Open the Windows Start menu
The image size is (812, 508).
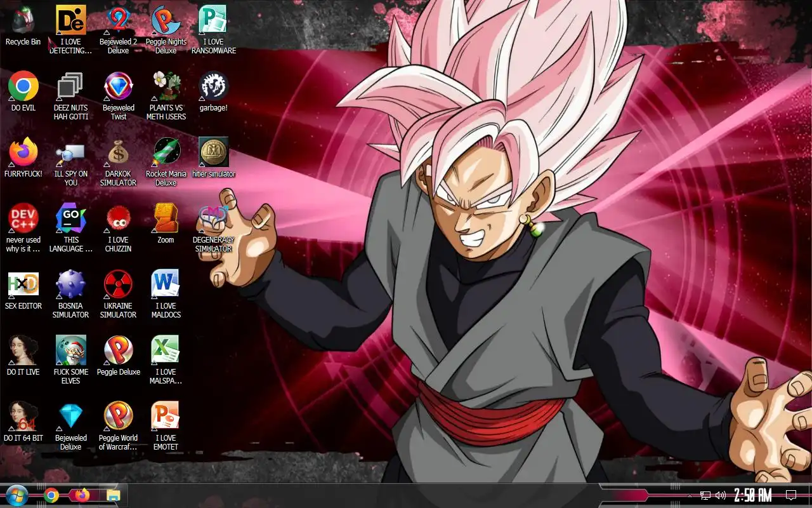(x=16, y=495)
